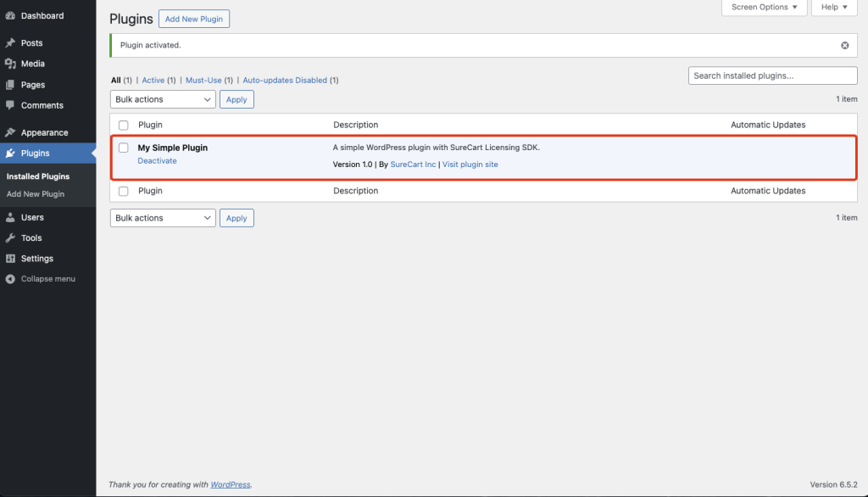Deactivate My Simple Plugin
Screen dimensions: 868x497
[x=157, y=161]
